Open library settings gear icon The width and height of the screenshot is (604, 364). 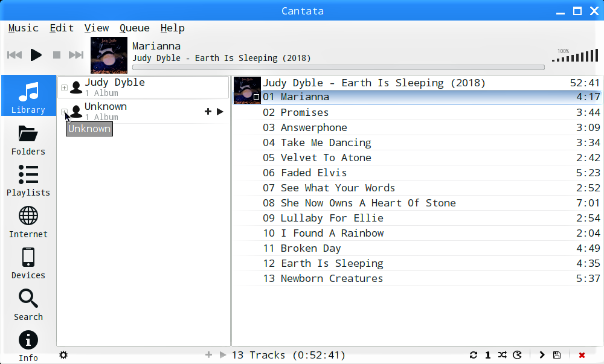click(63, 355)
